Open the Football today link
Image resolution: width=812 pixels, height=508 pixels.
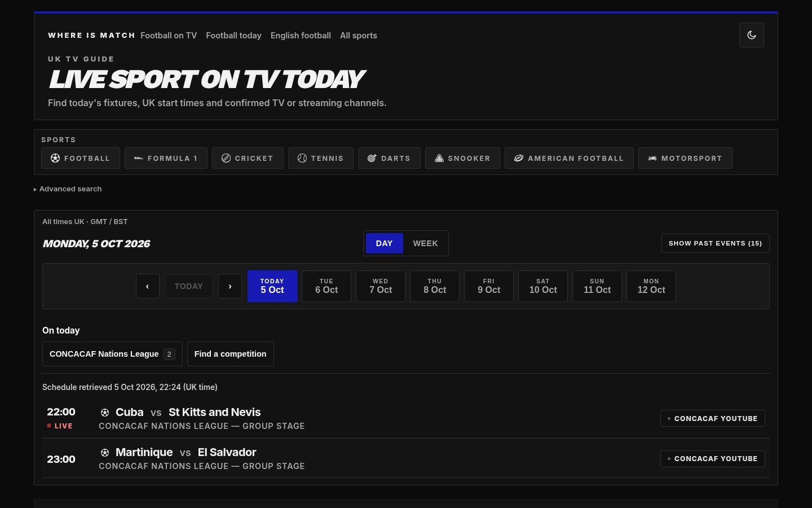point(233,36)
